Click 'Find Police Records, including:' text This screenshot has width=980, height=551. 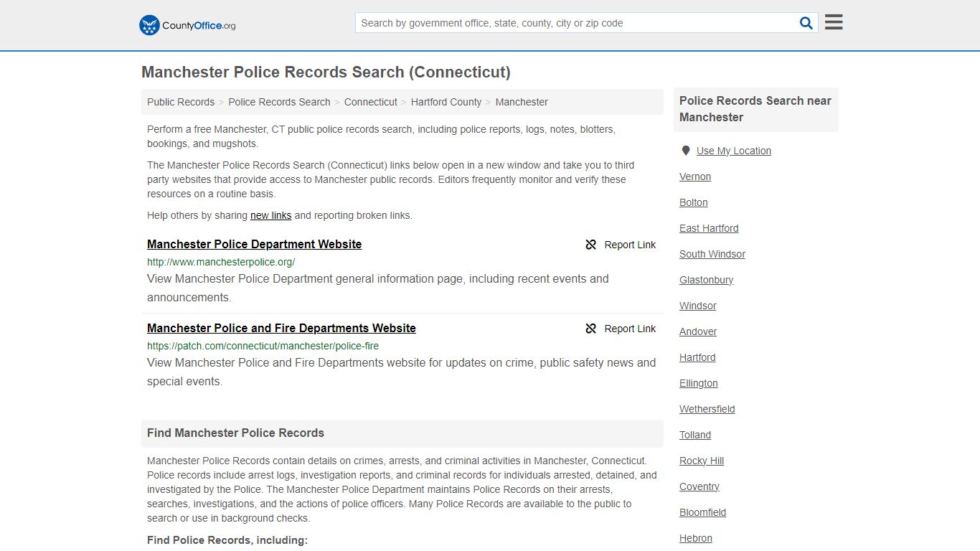(x=227, y=540)
